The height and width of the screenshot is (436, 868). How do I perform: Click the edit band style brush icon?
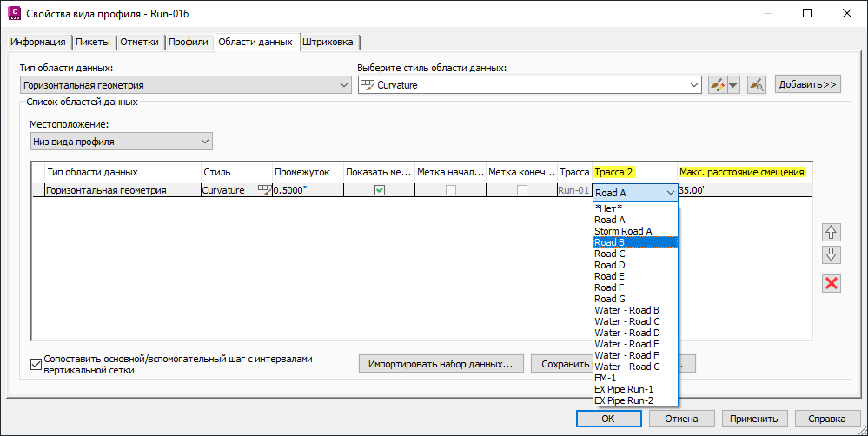718,85
